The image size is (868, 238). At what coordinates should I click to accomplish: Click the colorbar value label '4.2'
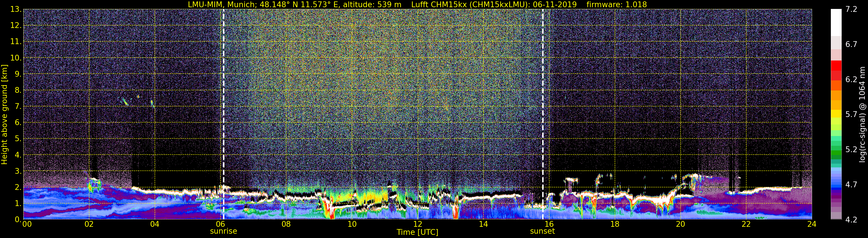coord(851,220)
